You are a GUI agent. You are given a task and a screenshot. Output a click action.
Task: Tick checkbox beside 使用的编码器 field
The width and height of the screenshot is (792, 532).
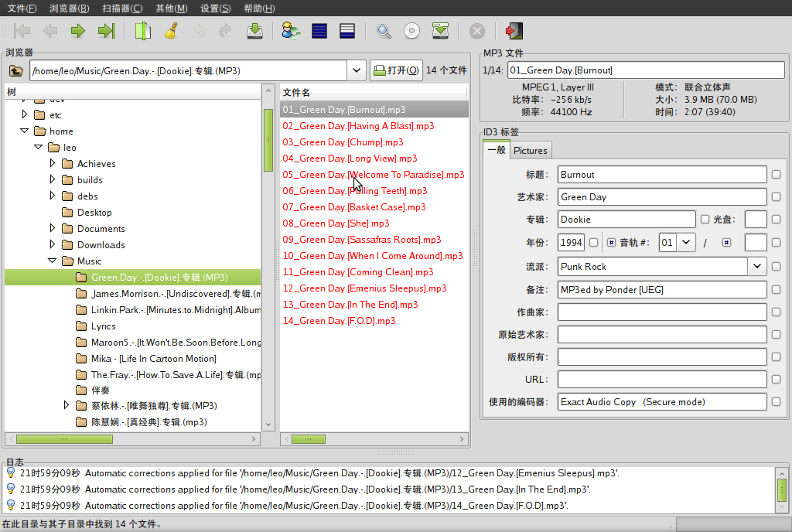pyautogui.click(x=777, y=402)
